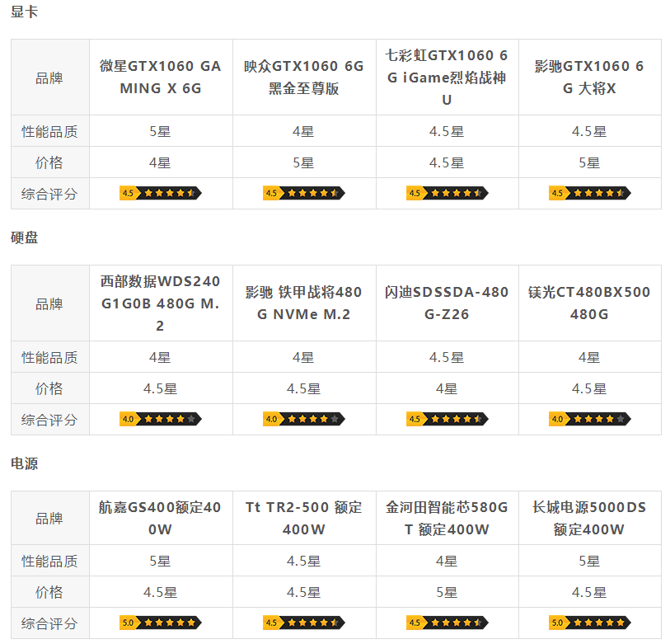Click 4星 price value for 闪迪SDSSDA-480G
Screen dimensions: 670x644
[x=447, y=388]
